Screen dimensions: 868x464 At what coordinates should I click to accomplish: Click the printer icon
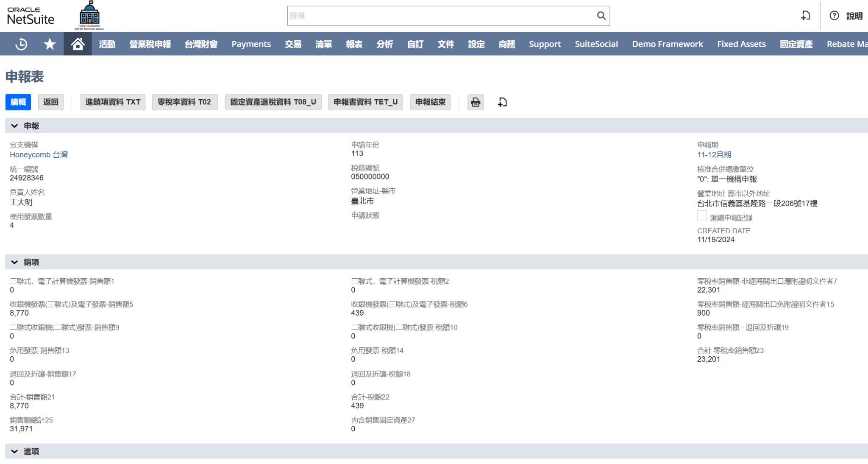pos(476,102)
